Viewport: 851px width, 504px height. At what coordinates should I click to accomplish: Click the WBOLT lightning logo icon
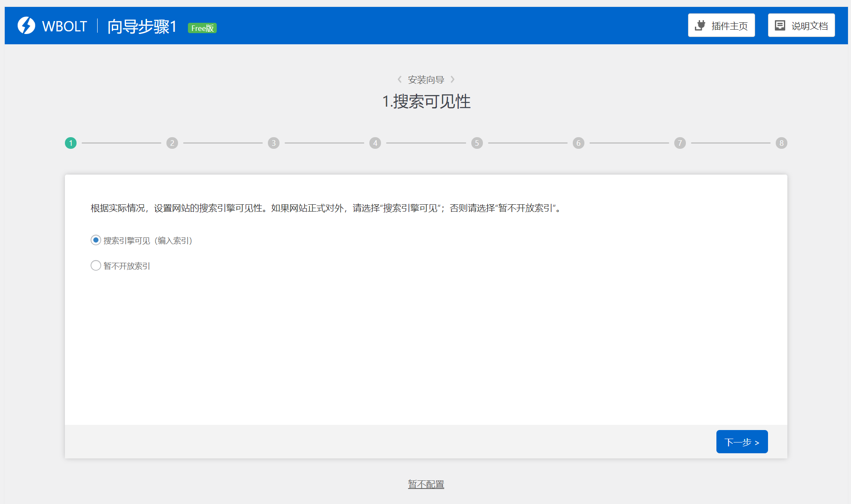(x=26, y=26)
